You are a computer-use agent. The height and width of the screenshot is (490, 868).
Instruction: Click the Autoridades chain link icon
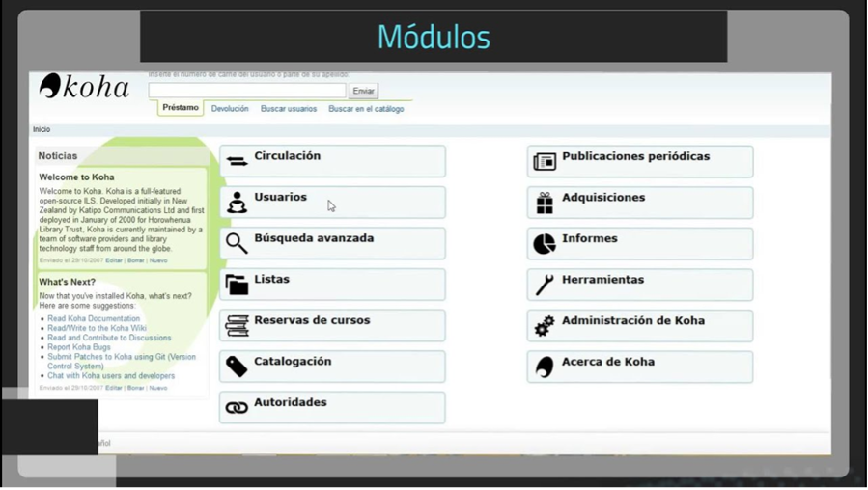[237, 408]
